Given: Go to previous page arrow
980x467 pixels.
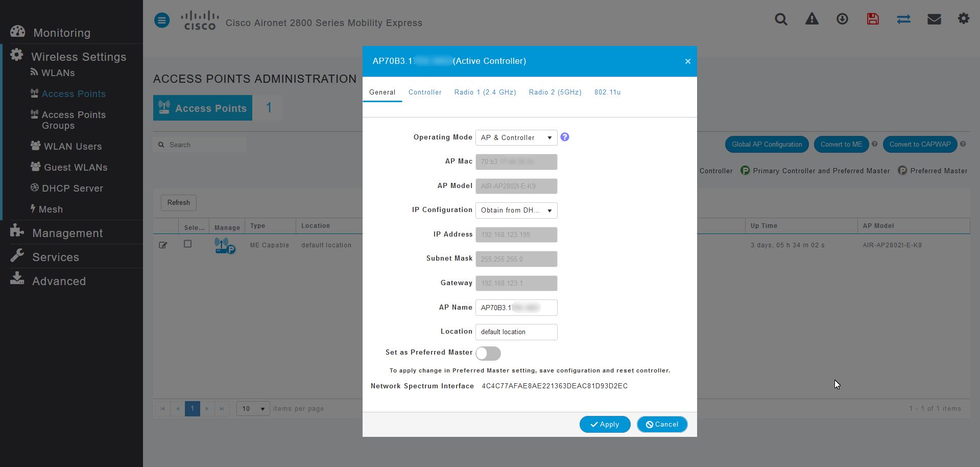Looking at the screenshot, I should pyautogui.click(x=177, y=409).
